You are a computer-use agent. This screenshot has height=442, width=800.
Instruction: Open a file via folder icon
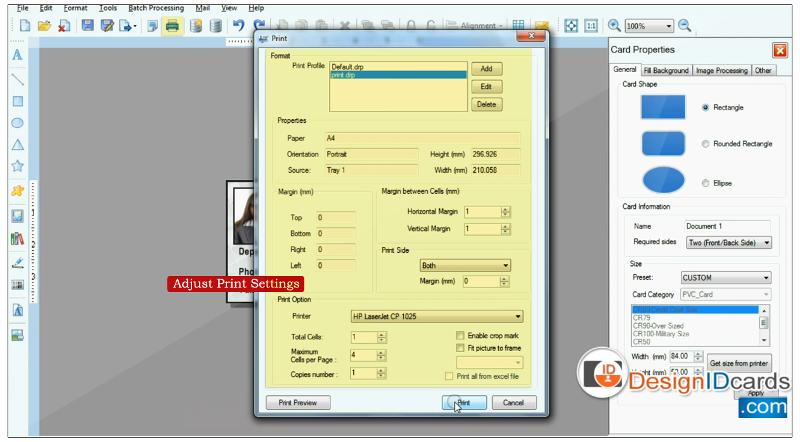click(44, 26)
